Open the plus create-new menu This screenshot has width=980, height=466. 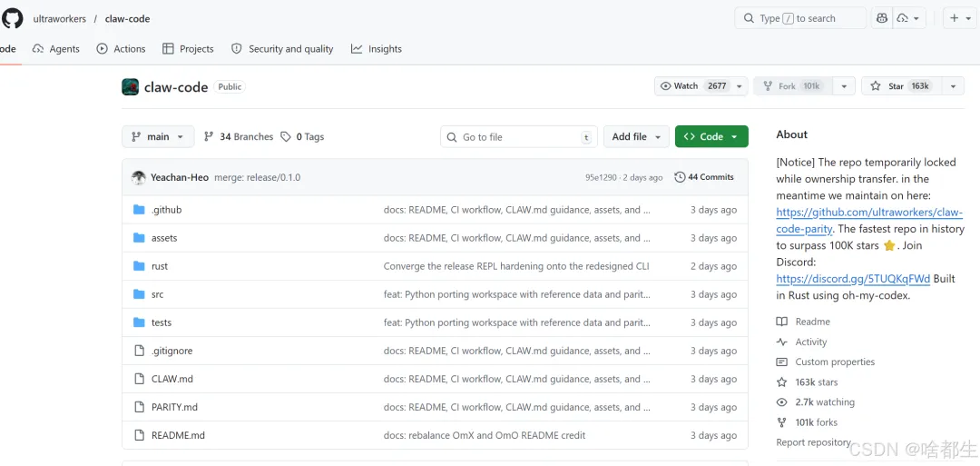[x=960, y=18]
